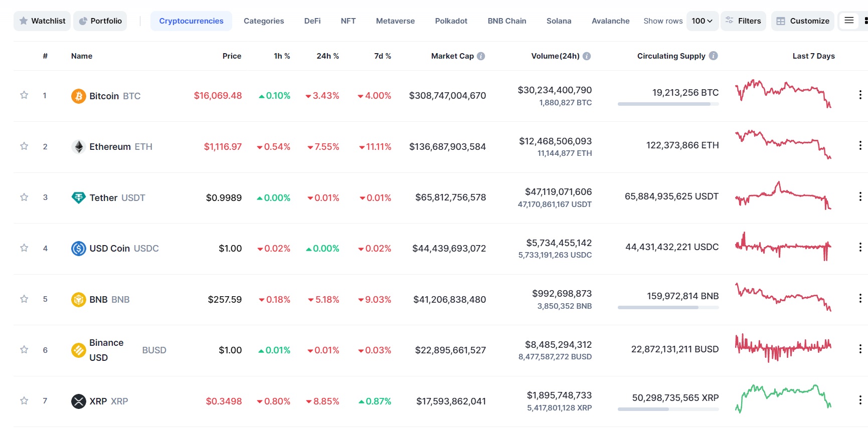Switch to the Metaverse tab
868x428 pixels.
point(395,21)
